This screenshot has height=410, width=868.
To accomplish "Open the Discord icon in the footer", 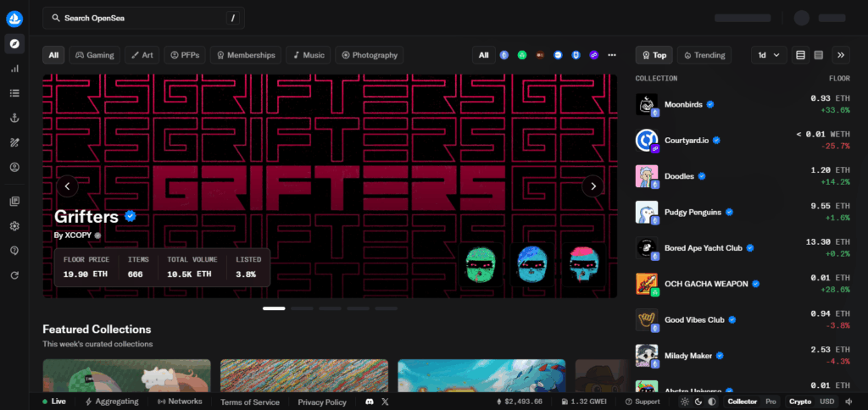I will (370, 402).
